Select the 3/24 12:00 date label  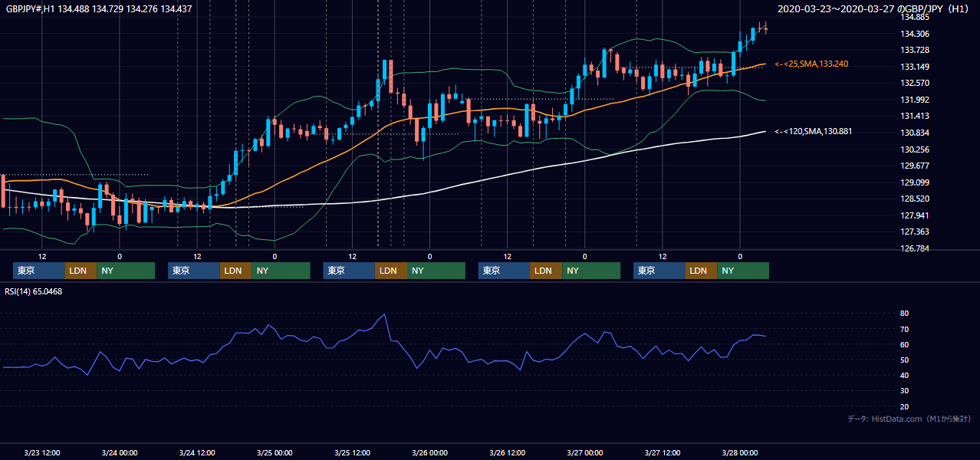click(197, 452)
